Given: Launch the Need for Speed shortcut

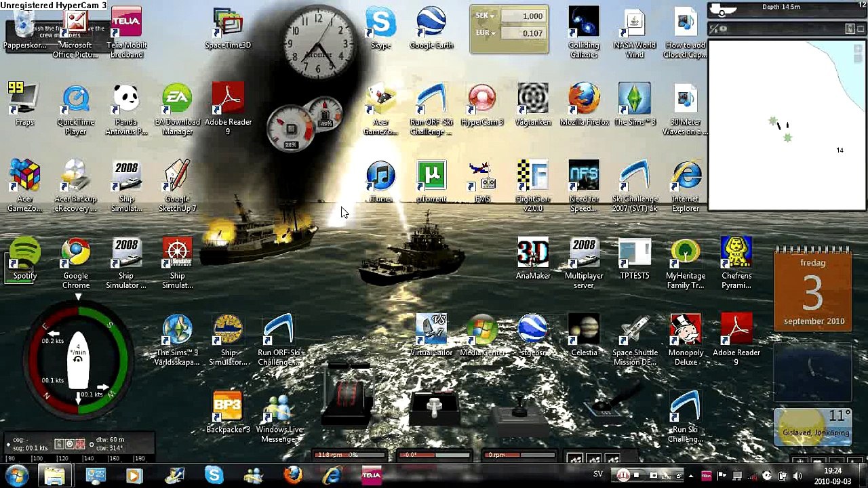Looking at the screenshot, I should coord(584,186).
